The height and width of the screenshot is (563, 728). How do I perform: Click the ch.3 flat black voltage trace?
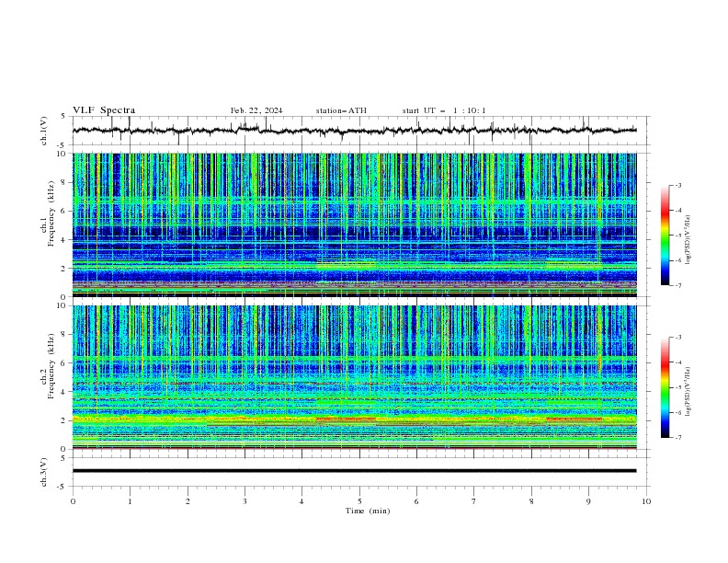pyautogui.click(x=354, y=471)
